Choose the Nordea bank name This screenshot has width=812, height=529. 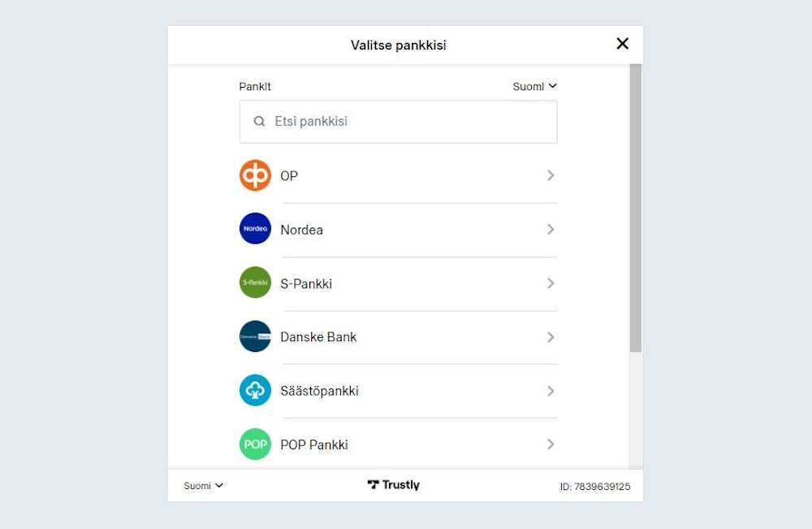click(301, 230)
